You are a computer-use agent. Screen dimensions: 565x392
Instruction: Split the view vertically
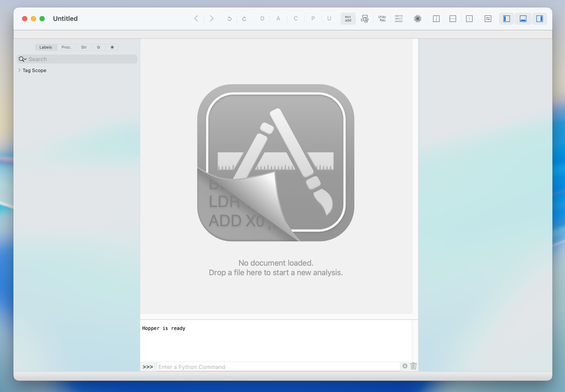436,19
